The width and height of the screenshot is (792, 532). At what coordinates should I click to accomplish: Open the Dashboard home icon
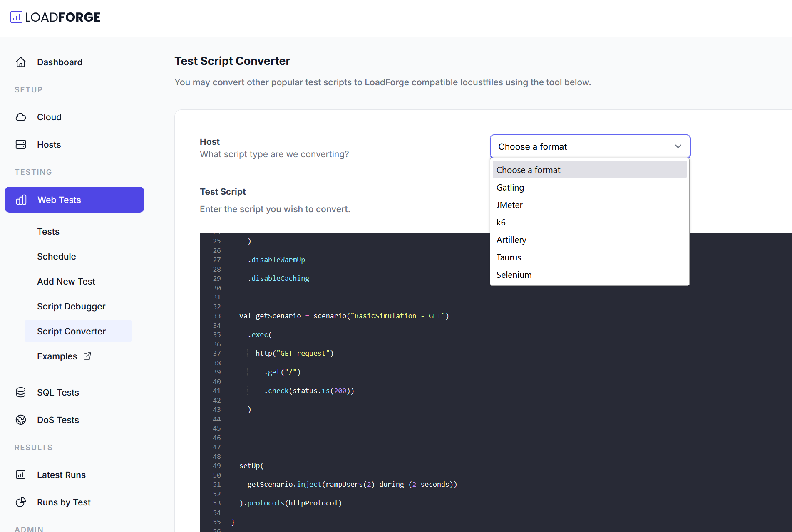tap(21, 62)
